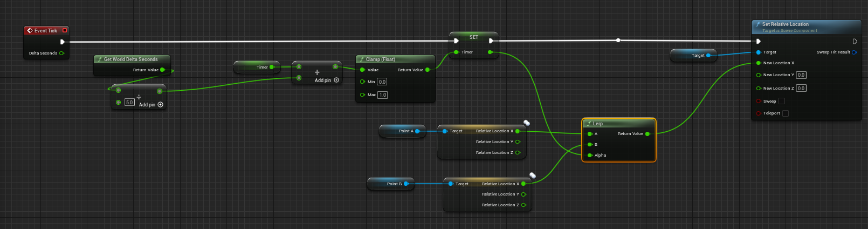Click output pin of Target variable node
The width and height of the screenshot is (868, 229).
(708, 55)
